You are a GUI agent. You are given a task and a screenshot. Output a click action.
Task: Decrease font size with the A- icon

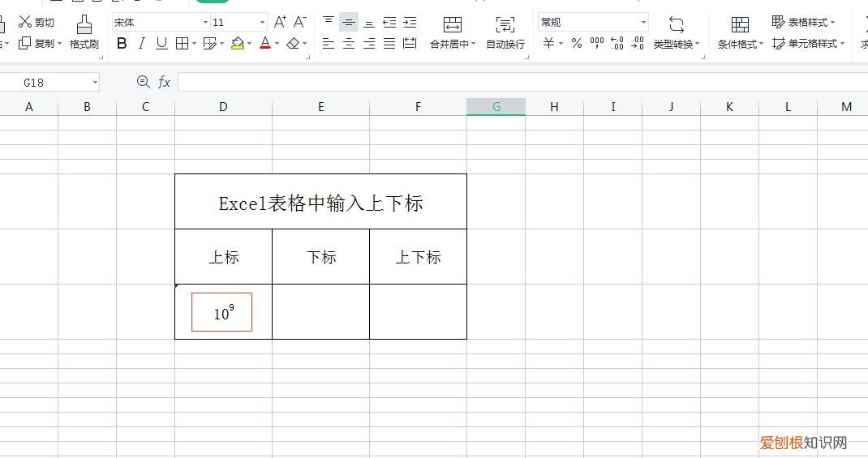(x=299, y=22)
